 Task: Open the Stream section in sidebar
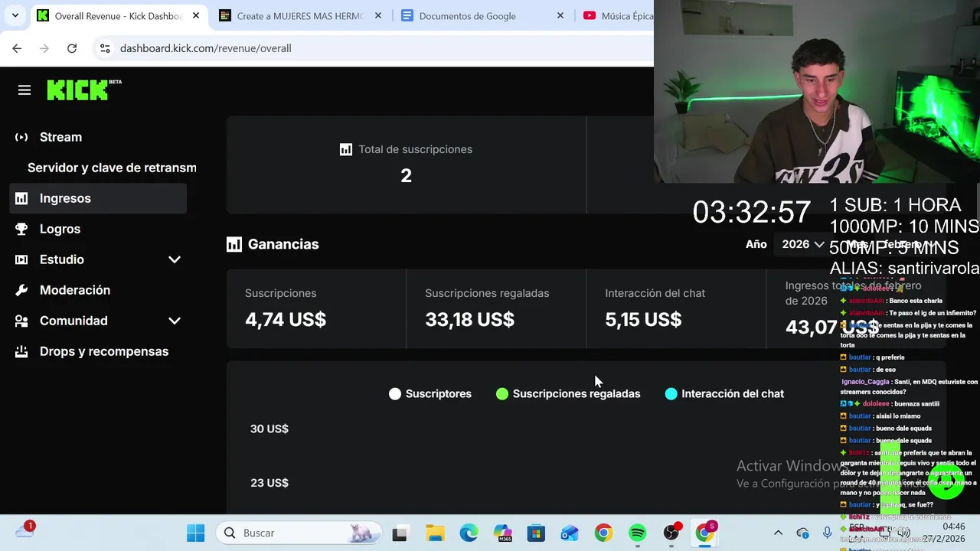(60, 137)
